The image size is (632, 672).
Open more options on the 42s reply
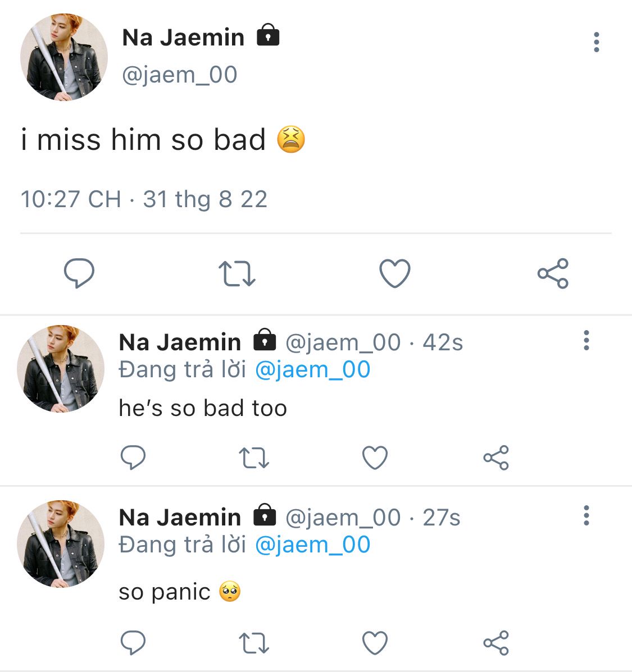(586, 341)
